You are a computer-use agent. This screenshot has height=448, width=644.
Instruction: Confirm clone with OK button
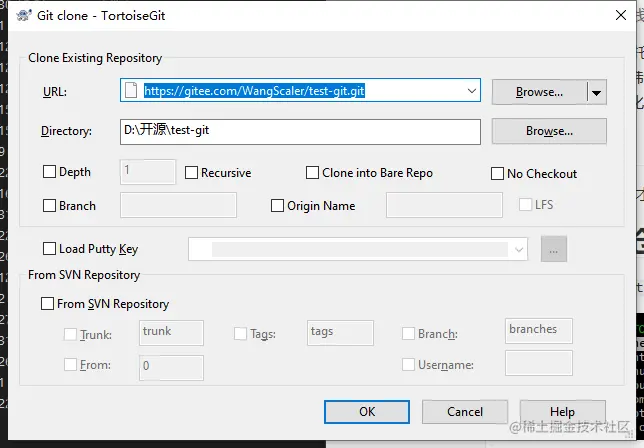tap(367, 411)
